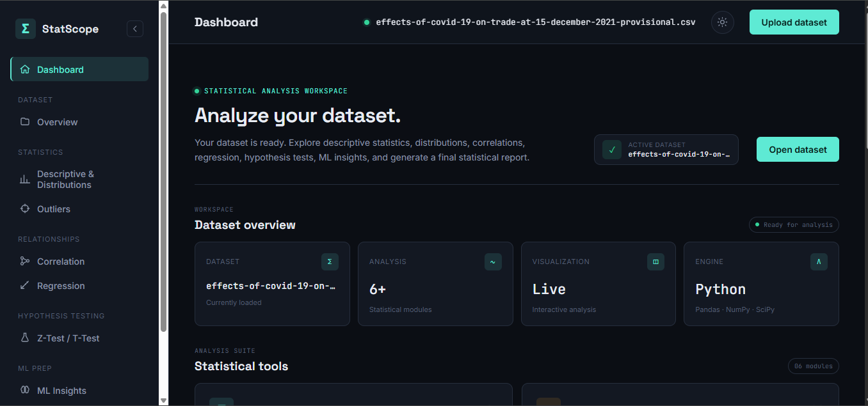Click the Dataset card sigma icon
This screenshot has width=868, height=406.
coord(330,262)
